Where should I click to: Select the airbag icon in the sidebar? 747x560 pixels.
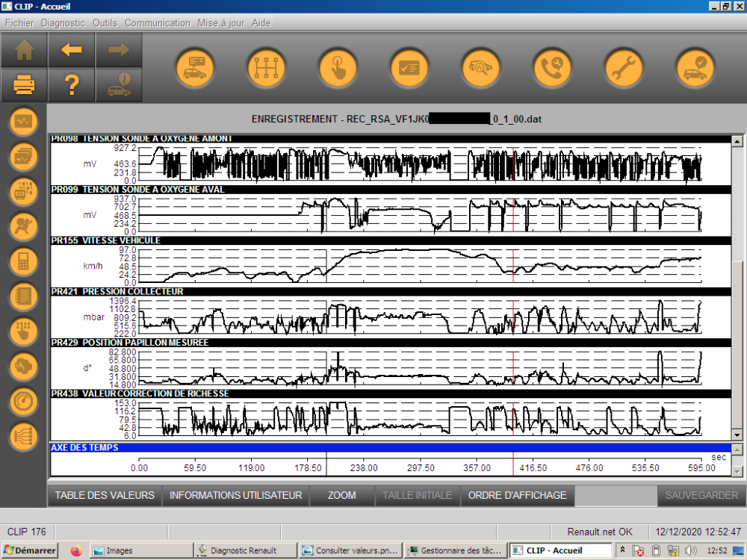coord(23,225)
